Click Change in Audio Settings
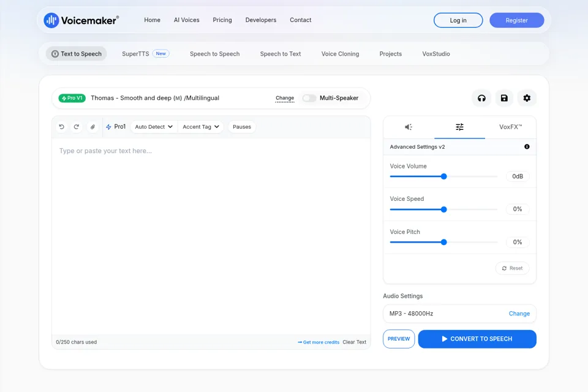 (519, 314)
